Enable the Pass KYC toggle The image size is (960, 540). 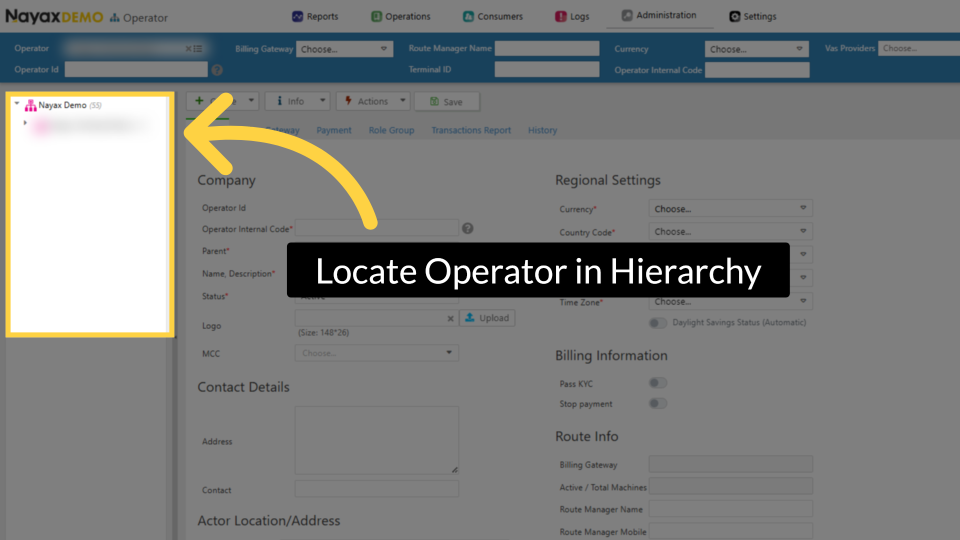(658, 383)
